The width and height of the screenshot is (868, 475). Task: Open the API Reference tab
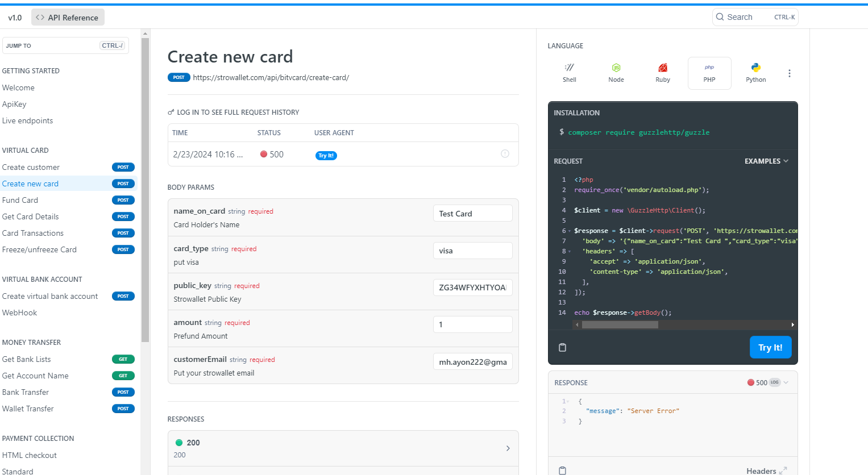point(68,18)
